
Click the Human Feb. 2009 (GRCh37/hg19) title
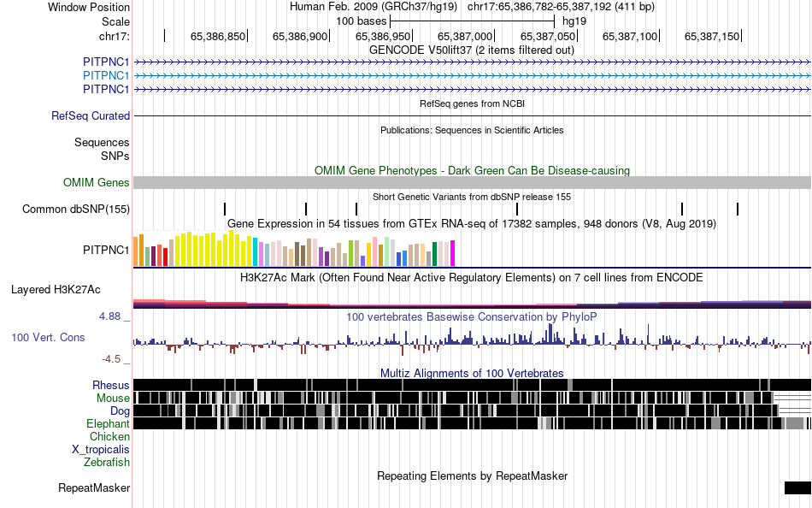coord(374,7)
